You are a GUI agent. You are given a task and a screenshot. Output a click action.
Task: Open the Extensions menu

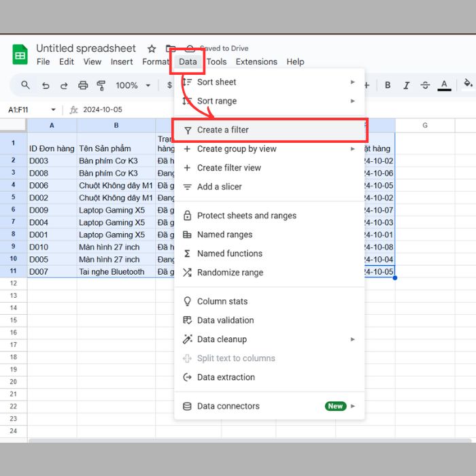[256, 62]
